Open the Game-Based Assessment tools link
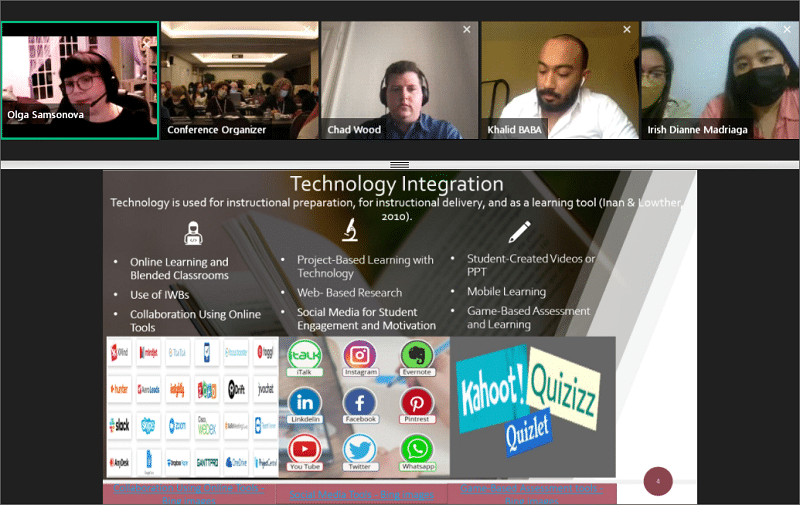This screenshot has width=800, height=505. click(532, 494)
